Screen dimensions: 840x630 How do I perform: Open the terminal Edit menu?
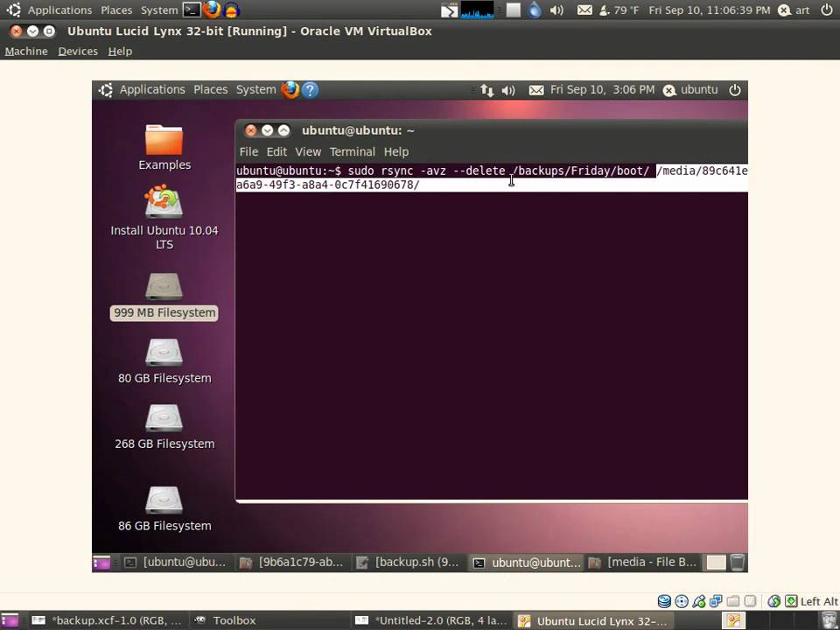coord(276,151)
